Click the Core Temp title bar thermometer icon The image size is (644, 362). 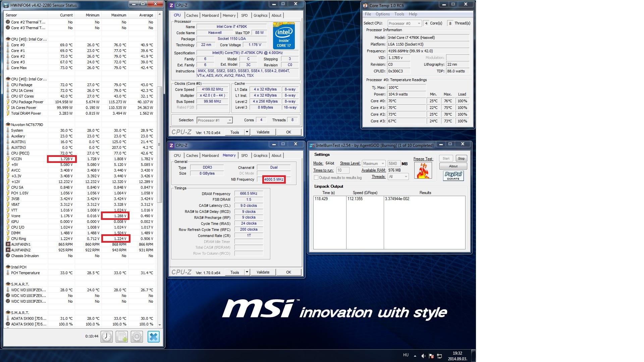point(365,5)
